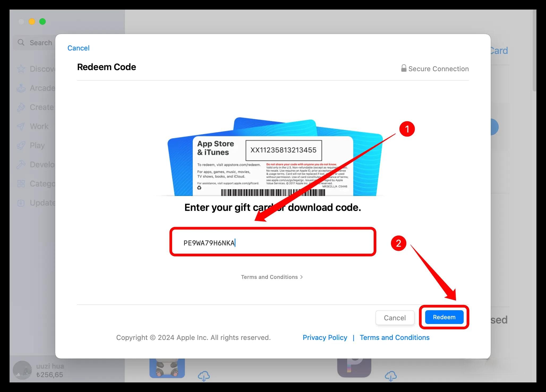Screen dimensions: 546x392
Task: Click the Secure Connection lock icon
Action: pos(404,68)
